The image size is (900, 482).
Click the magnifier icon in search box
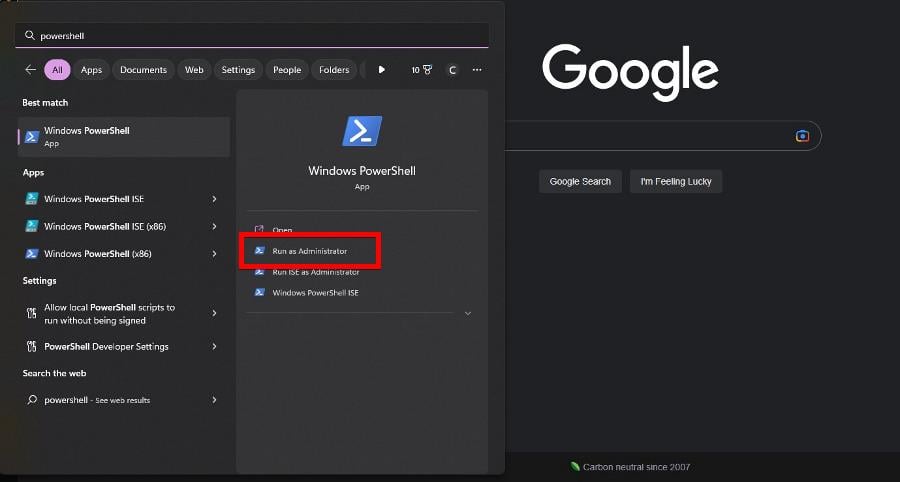click(x=30, y=36)
